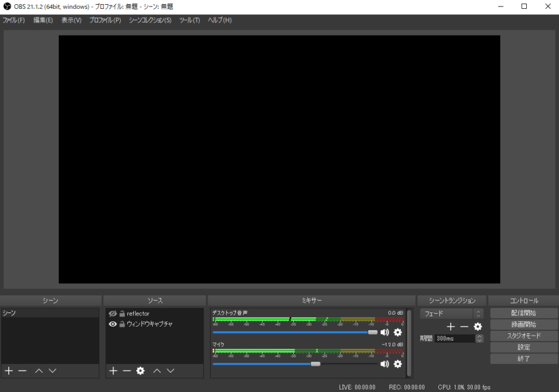559x392 pixels.
Task: Unlock the reflector source padlock
Action: point(123,313)
